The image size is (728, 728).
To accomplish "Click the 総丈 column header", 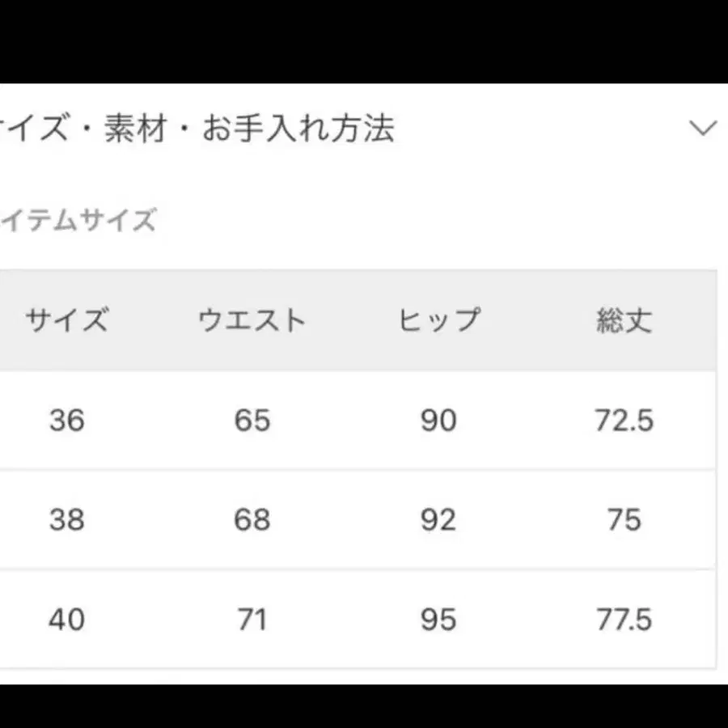I will tap(623, 320).
